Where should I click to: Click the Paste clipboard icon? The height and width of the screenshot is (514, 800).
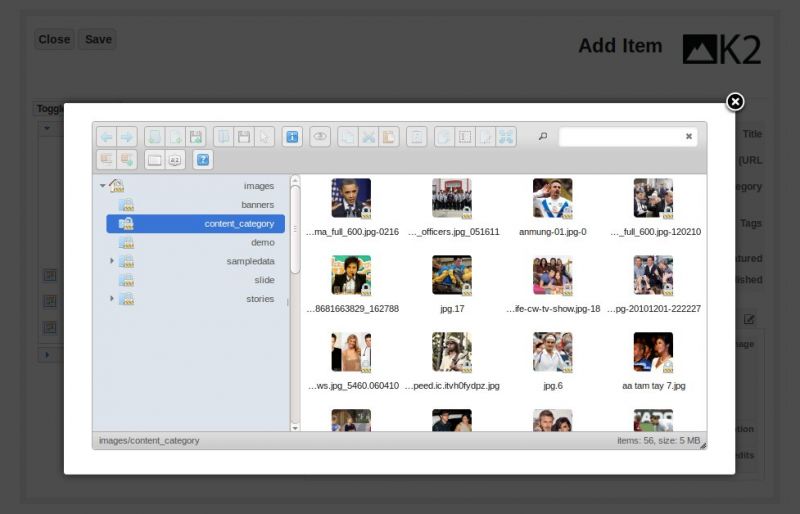point(388,137)
